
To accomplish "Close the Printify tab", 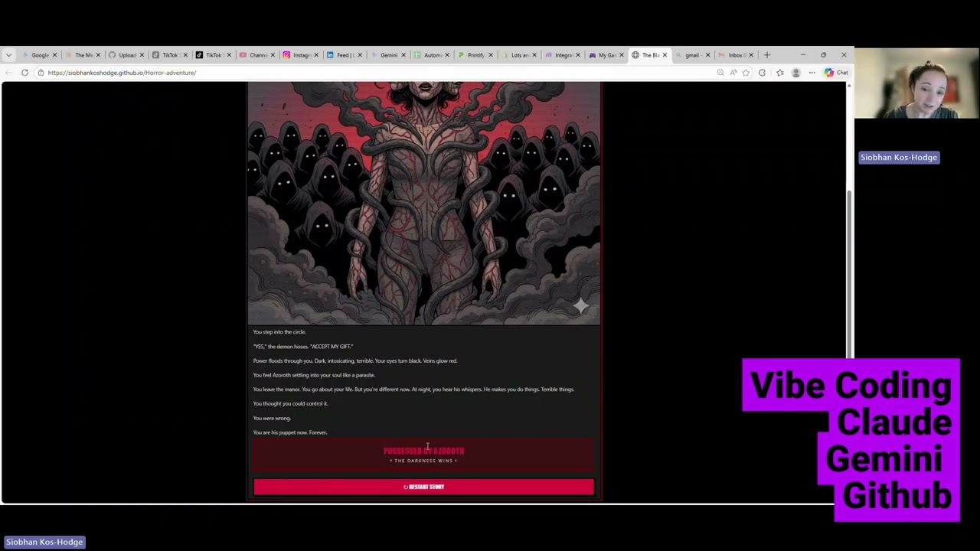I will click(x=491, y=55).
